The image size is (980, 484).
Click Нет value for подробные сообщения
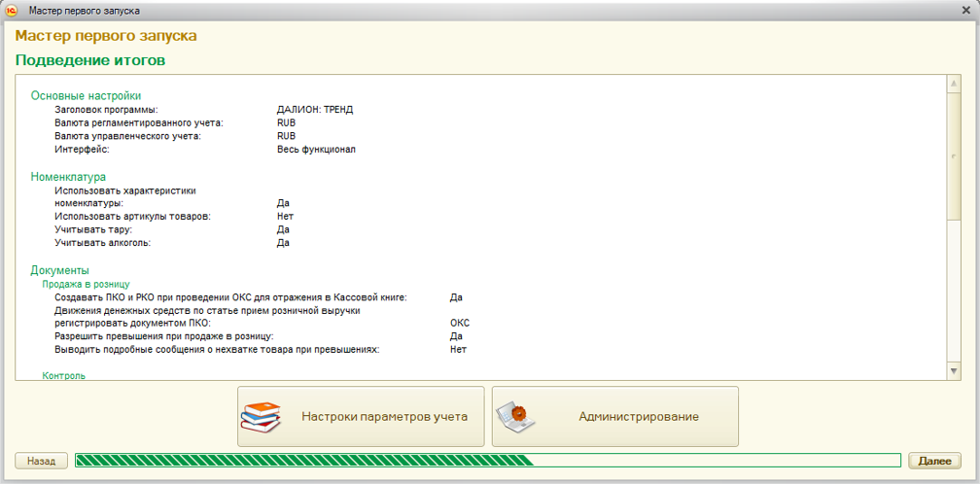pyautogui.click(x=458, y=349)
